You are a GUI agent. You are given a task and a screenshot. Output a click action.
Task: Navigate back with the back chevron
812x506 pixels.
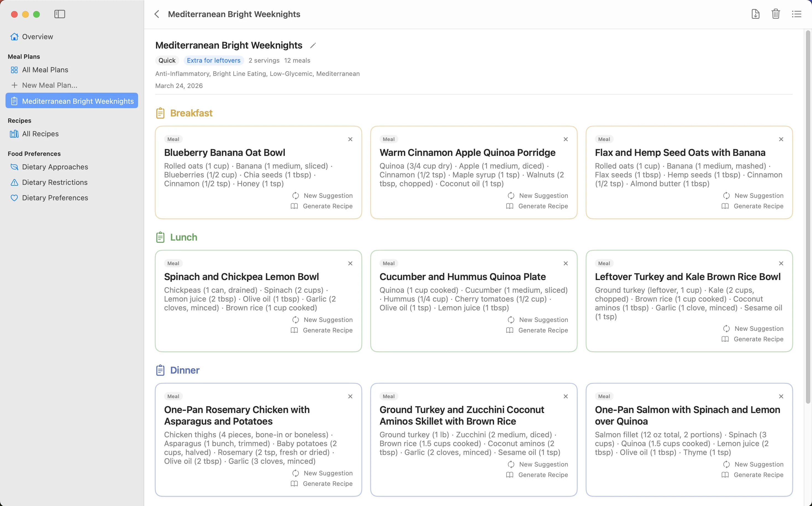pyautogui.click(x=156, y=14)
